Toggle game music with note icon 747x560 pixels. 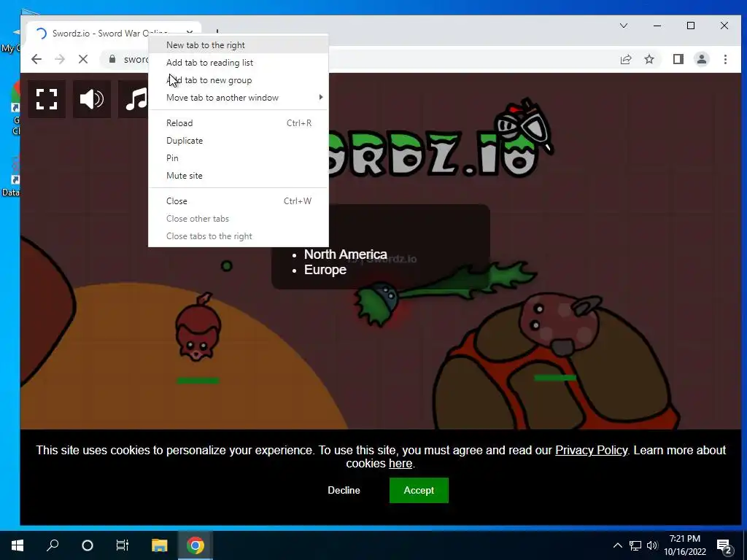click(x=135, y=99)
